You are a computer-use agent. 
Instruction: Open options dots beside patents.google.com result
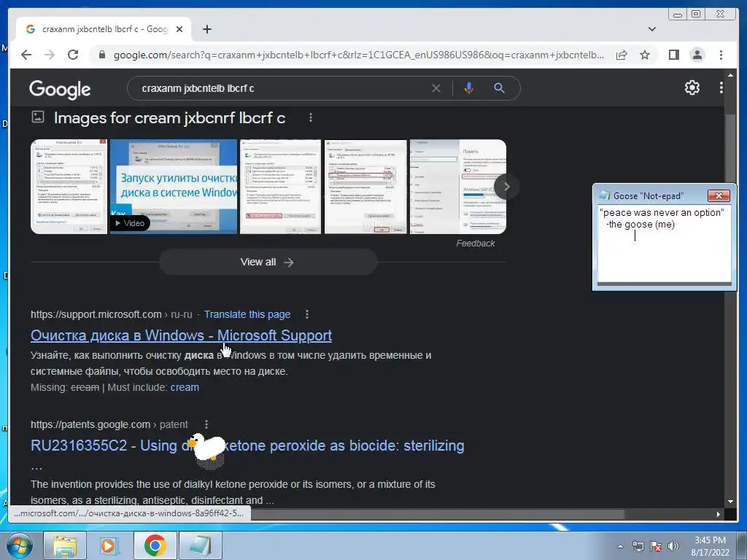[206, 424]
